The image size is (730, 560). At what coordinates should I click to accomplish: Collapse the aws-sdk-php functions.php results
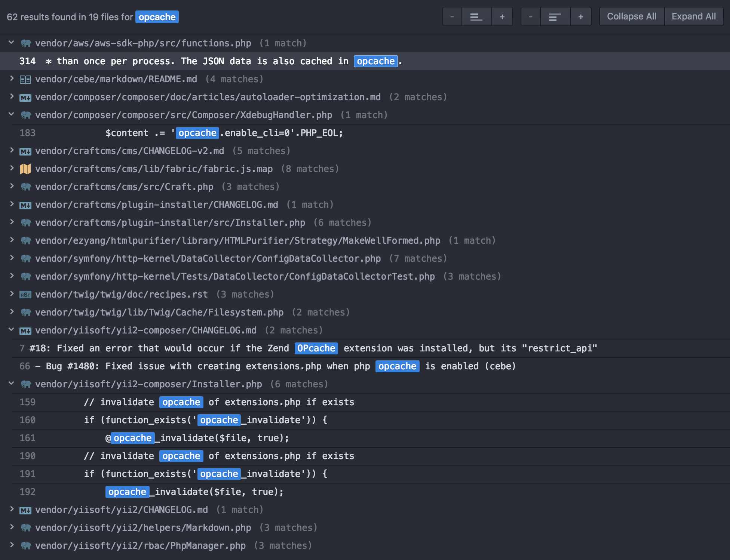pyautogui.click(x=11, y=43)
